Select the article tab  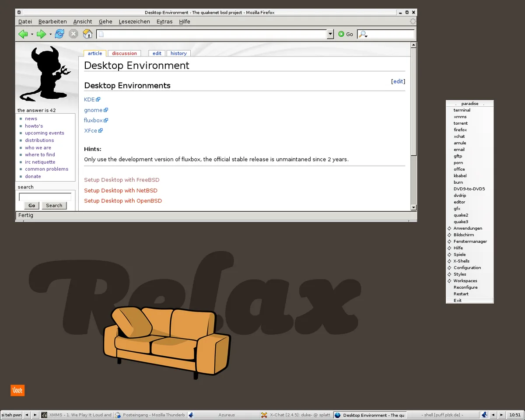coord(95,53)
